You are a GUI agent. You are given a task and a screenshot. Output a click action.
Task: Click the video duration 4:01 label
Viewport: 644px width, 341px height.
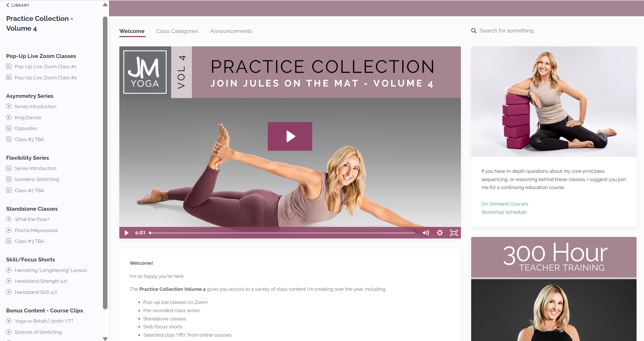pyautogui.click(x=140, y=233)
